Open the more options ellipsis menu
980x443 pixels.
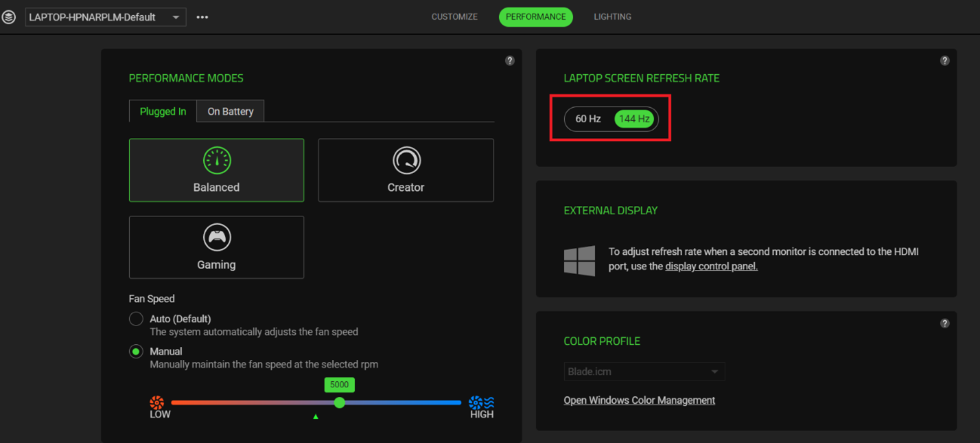pyautogui.click(x=202, y=16)
